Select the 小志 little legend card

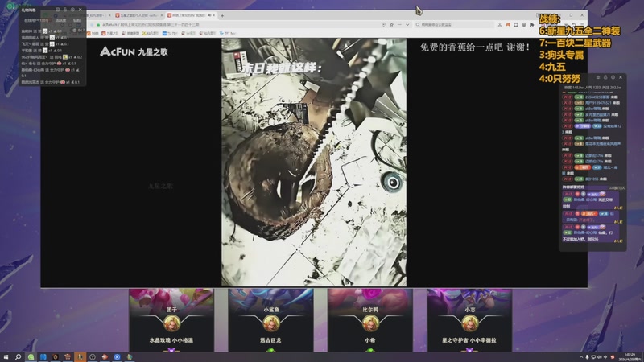[469, 319]
